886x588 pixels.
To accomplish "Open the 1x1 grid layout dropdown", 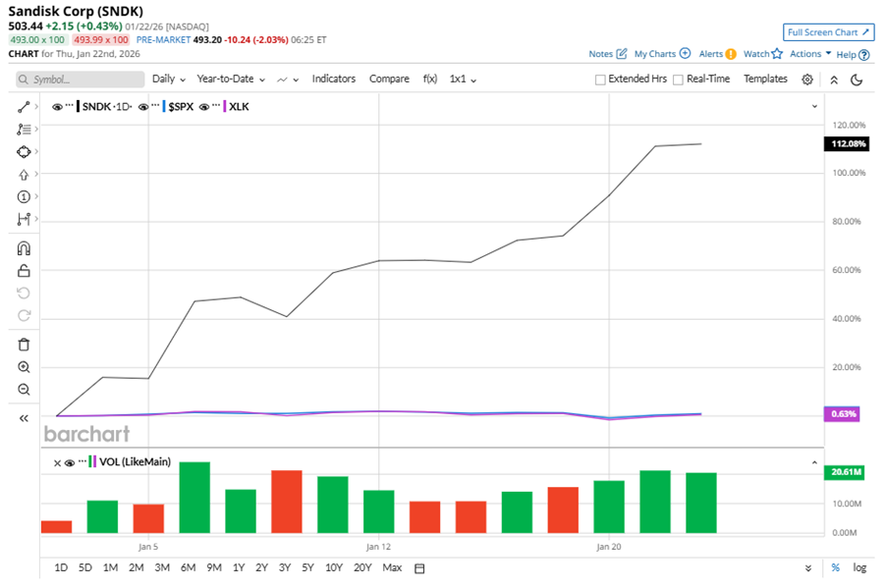I will (x=463, y=80).
